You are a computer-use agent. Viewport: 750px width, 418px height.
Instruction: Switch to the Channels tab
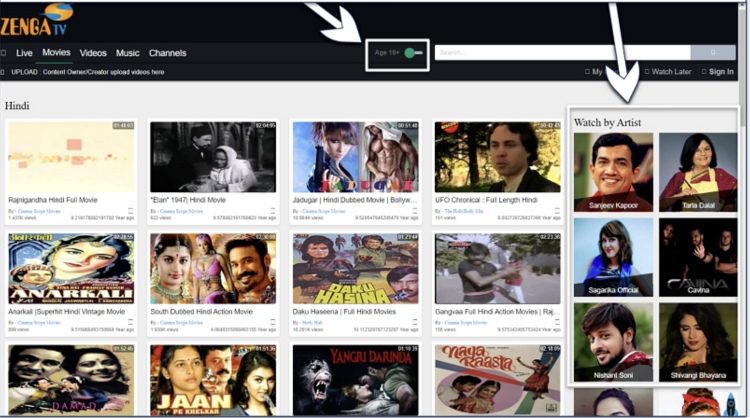(x=167, y=53)
